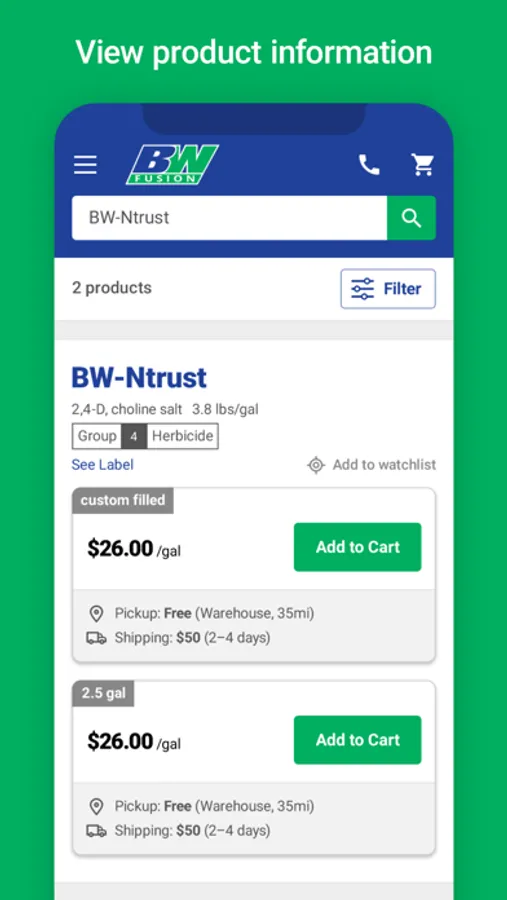This screenshot has width=507, height=900.
Task: Select the Group 4 Herbicide badge
Action: (145, 436)
